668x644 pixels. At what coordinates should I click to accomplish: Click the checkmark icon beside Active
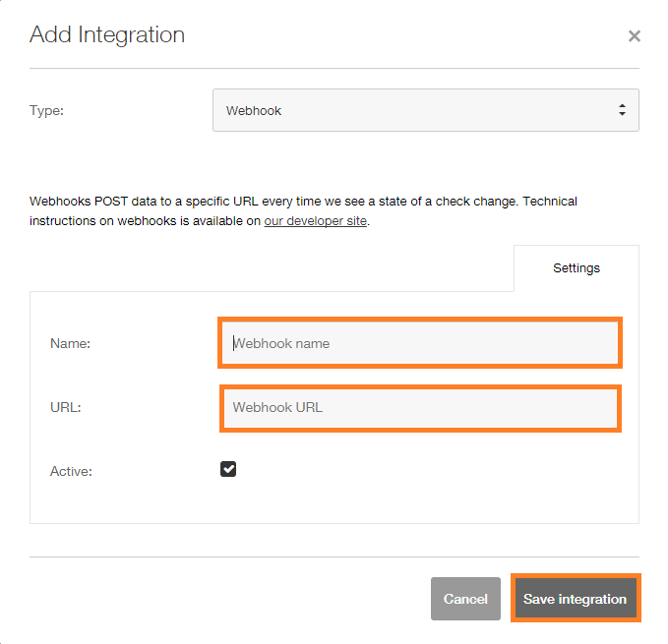pyautogui.click(x=228, y=469)
